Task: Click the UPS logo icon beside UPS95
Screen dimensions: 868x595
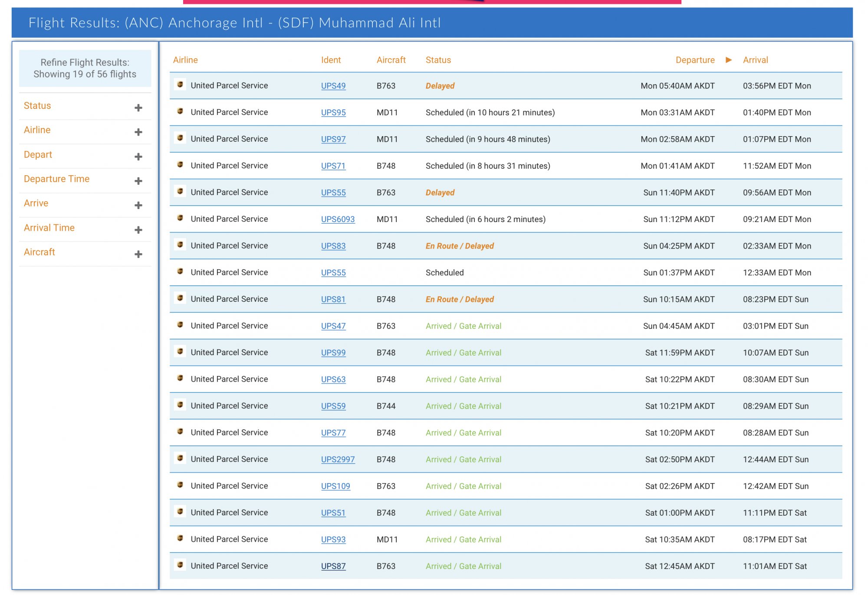Action: point(180,111)
